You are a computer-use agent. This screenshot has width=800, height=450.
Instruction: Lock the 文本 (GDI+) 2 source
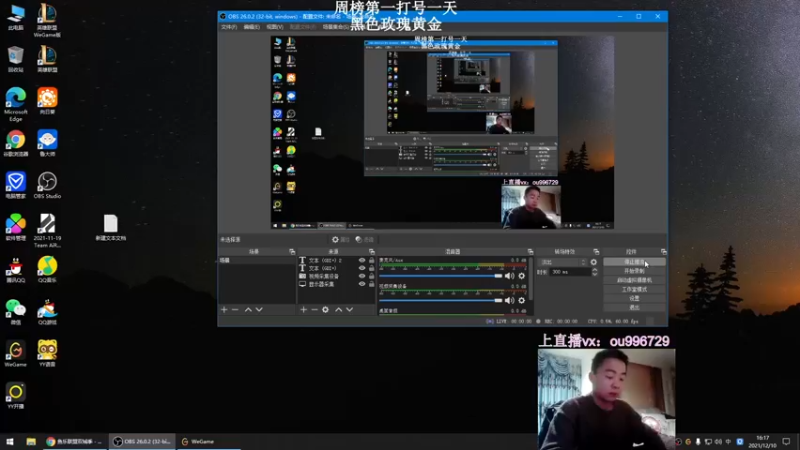pos(371,260)
